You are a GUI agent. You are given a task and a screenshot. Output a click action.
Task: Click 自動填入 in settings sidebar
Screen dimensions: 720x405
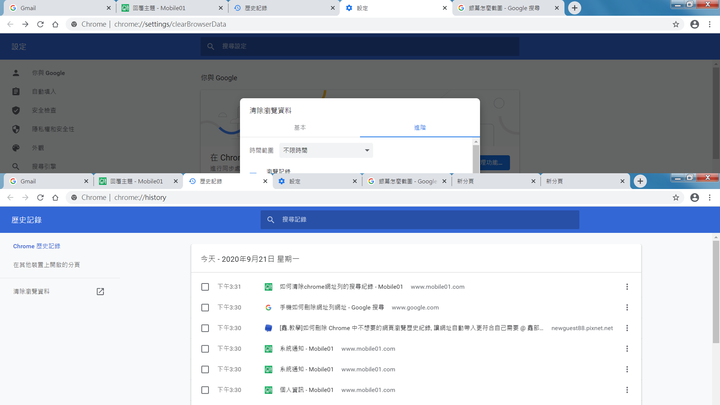[x=44, y=91]
